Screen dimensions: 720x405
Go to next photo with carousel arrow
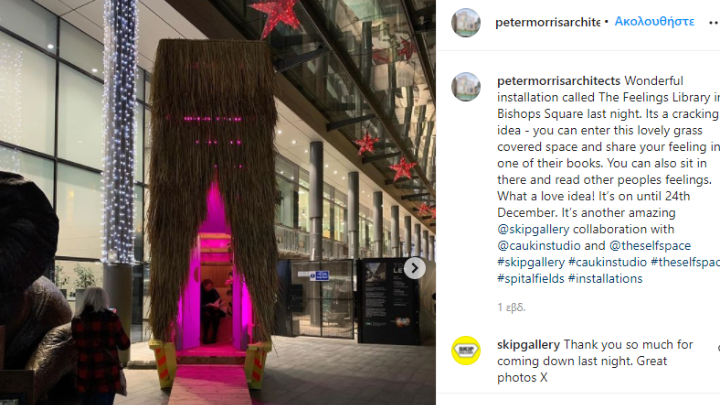[415, 268]
